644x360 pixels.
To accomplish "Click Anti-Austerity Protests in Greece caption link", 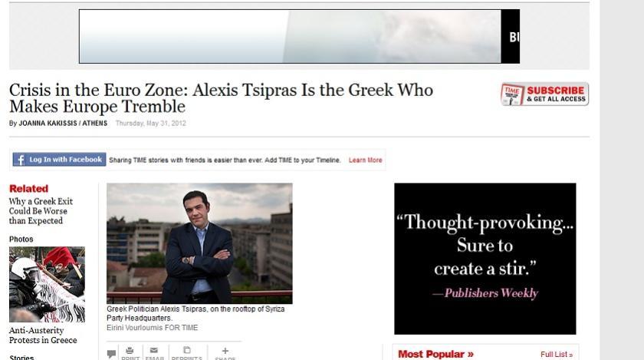I will click(43, 335).
